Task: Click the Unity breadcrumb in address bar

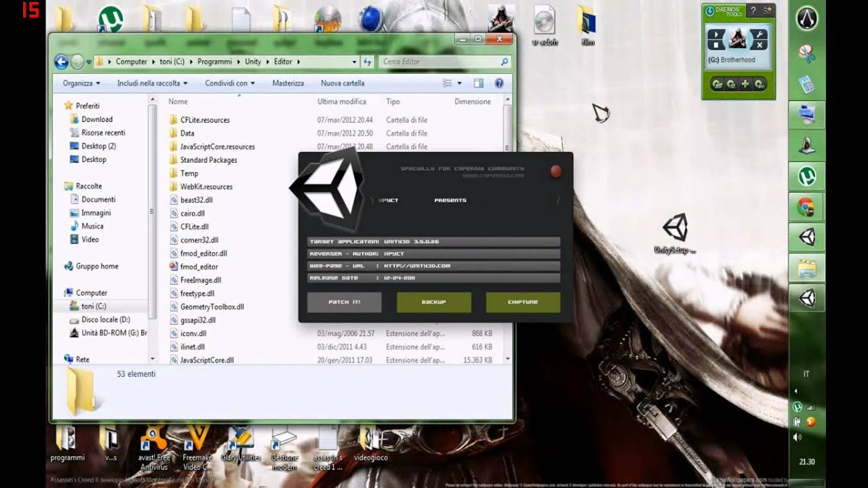Action: click(x=253, y=62)
